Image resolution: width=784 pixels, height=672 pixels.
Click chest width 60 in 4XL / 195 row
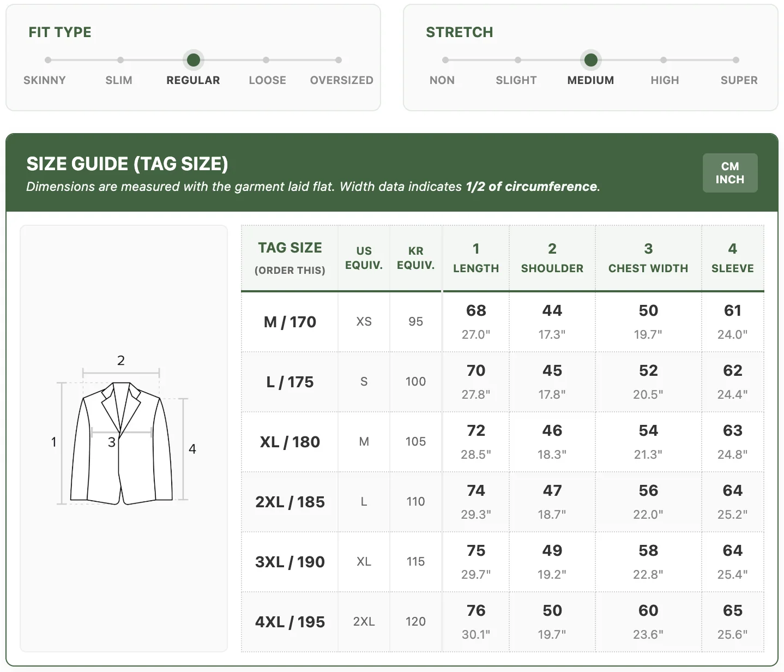(648, 610)
